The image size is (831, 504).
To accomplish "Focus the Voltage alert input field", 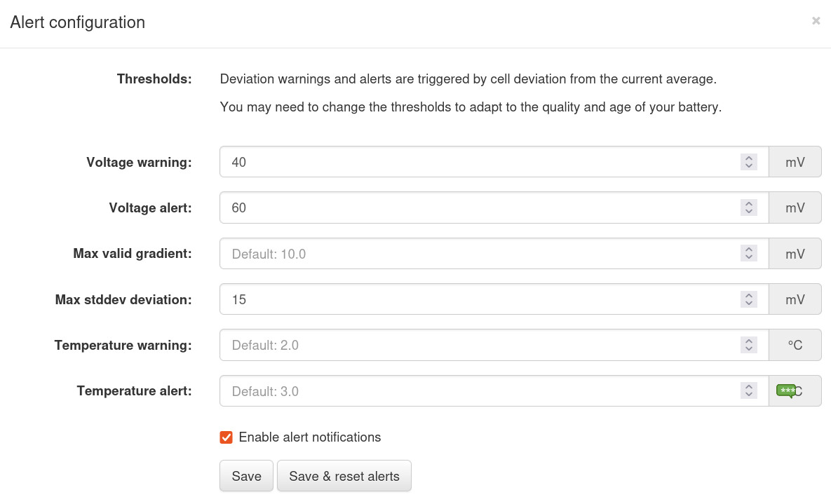I will (x=477, y=208).
